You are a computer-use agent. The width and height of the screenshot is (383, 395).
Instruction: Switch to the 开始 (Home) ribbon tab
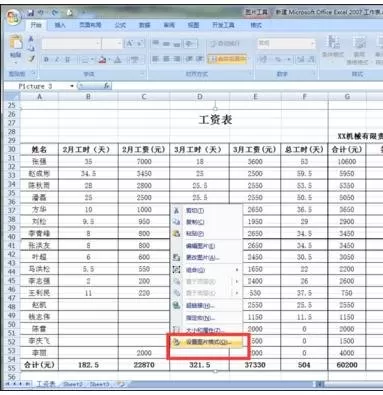point(36,25)
